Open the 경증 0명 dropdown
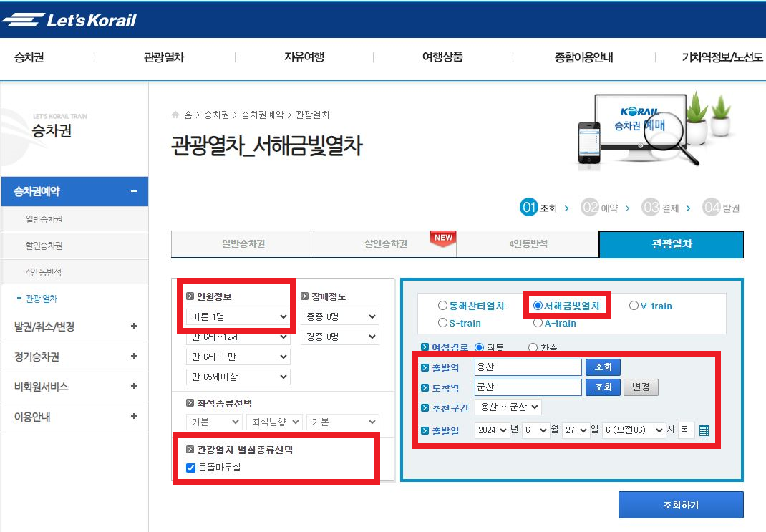The image size is (766, 532). pyautogui.click(x=340, y=337)
